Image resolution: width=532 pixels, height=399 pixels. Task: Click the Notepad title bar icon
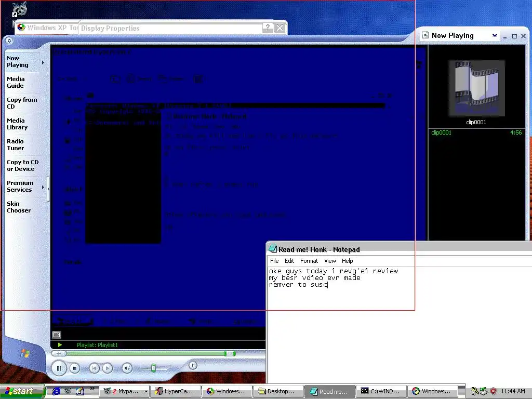point(273,249)
